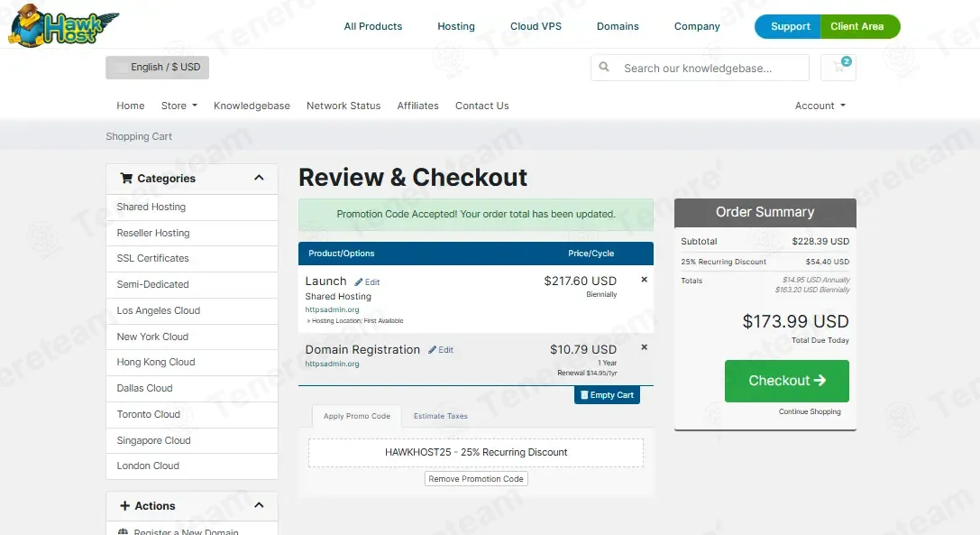Focus the knowledgebase search field
Image resolution: width=980 pixels, height=535 pixels.
click(700, 68)
